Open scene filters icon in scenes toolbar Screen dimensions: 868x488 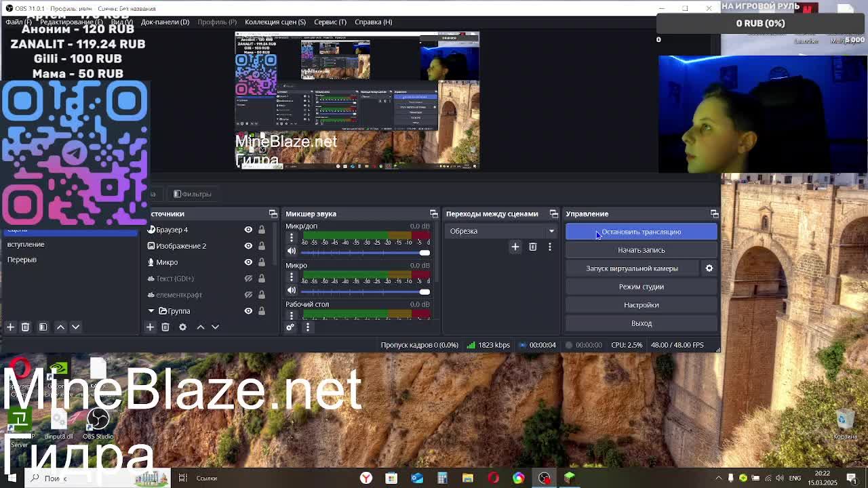point(43,327)
